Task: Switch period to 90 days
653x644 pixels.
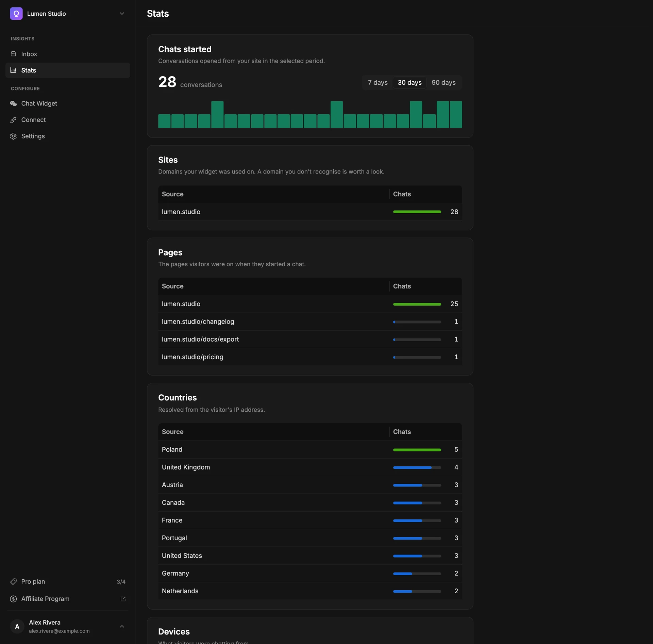Action: tap(443, 83)
